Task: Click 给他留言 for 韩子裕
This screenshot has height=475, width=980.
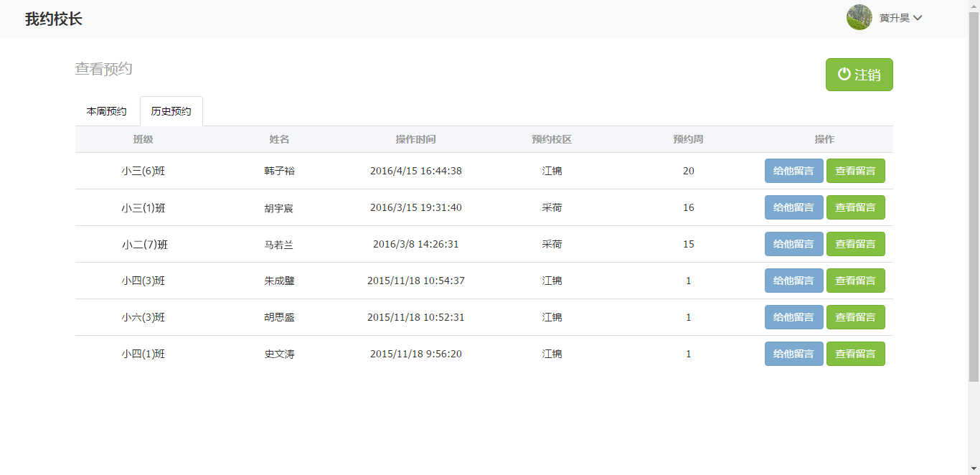Action: 793,171
